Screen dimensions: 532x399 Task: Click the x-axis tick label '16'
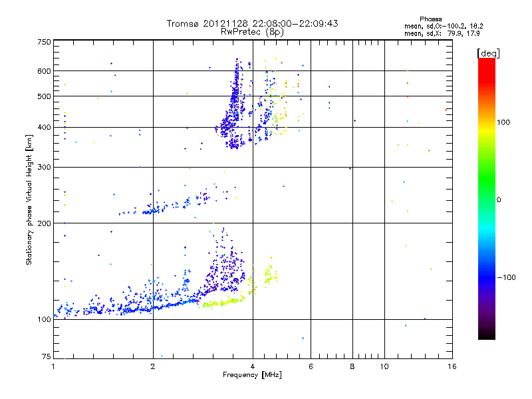tap(452, 366)
